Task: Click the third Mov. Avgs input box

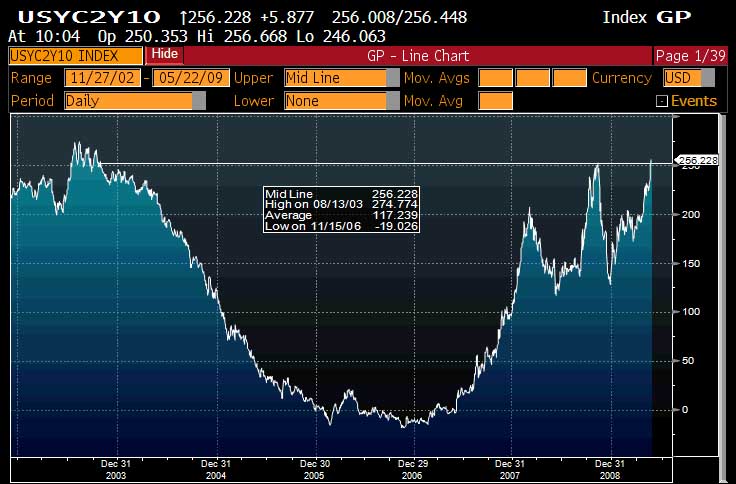Action: (x=569, y=78)
